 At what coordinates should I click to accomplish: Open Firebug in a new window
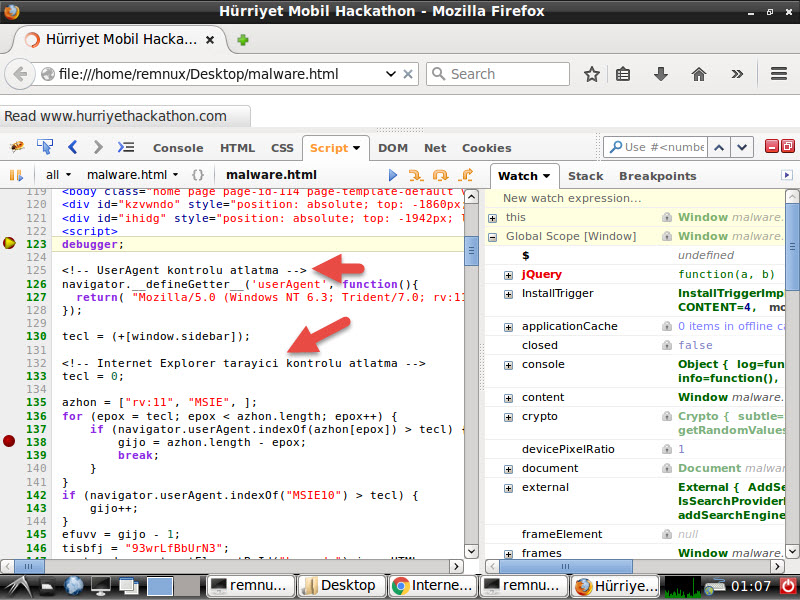pos(788,146)
